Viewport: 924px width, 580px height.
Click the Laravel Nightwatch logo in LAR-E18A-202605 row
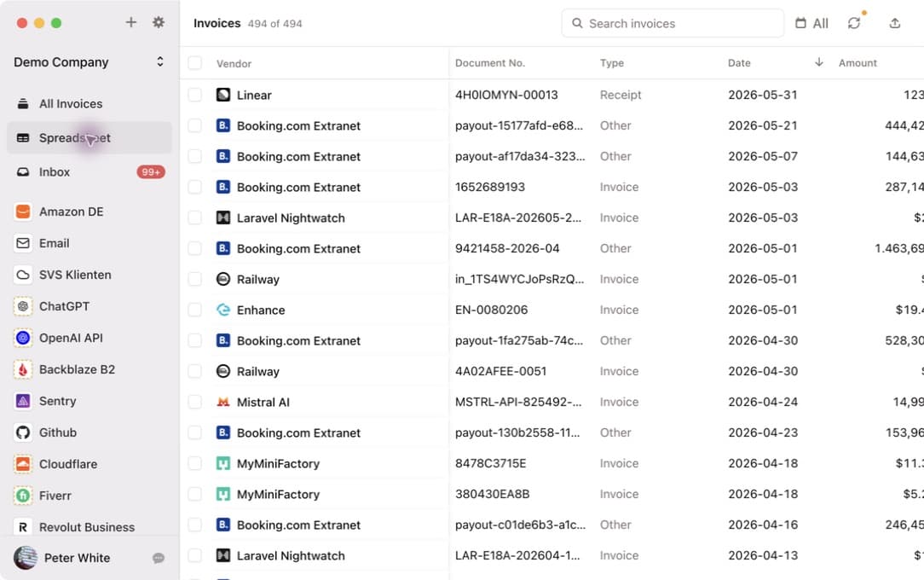(x=223, y=218)
